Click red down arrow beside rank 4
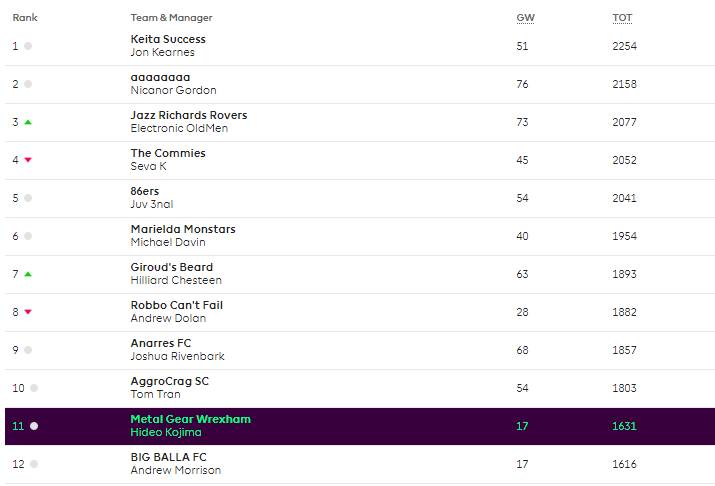Viewport: 715px width, 486px height. tap(28, 160)
